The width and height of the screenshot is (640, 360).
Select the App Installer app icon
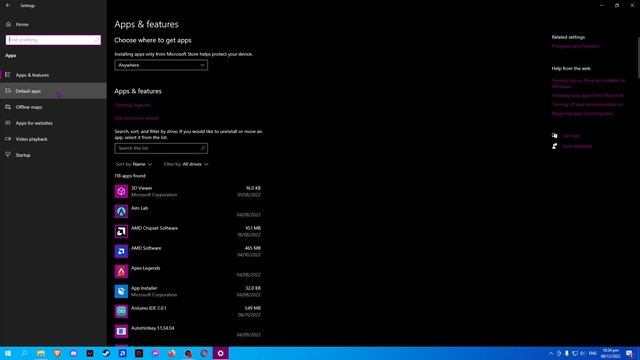[x=121, y=291]
